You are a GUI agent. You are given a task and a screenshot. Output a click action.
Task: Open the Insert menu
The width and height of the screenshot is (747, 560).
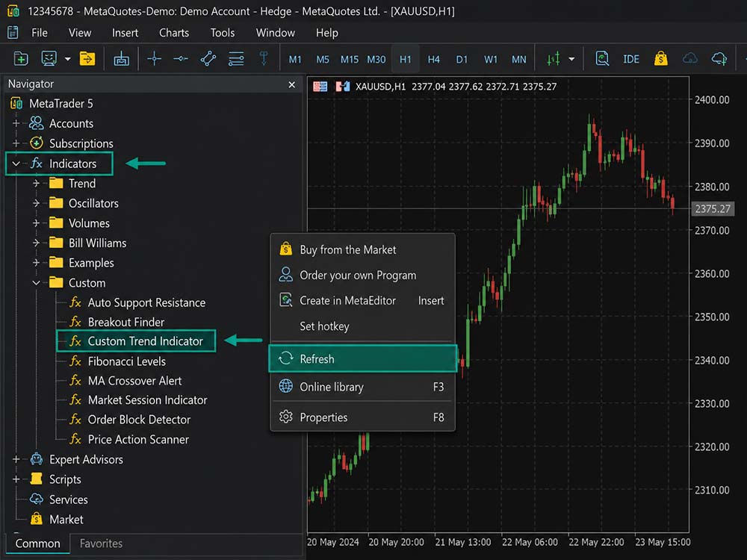point(125,33)
